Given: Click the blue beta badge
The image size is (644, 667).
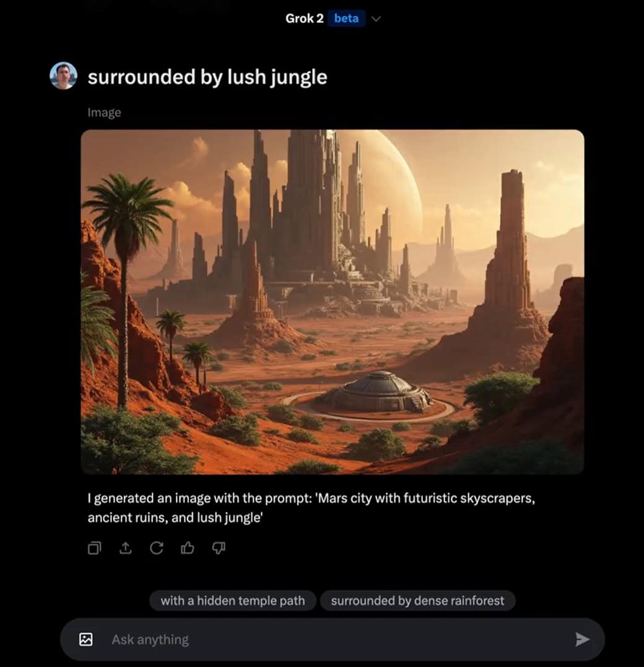Looking at the screenshot, I should pos(346,19).
